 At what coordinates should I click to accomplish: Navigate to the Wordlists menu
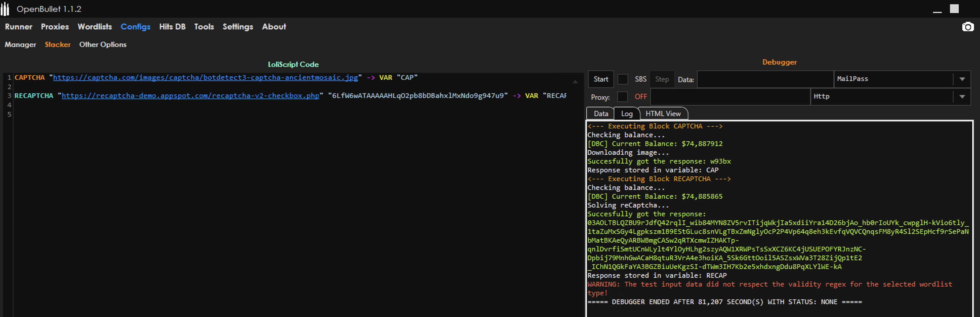(94, 27)
